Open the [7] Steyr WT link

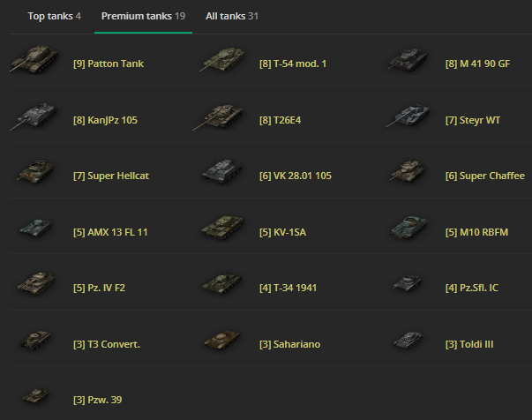473,120
